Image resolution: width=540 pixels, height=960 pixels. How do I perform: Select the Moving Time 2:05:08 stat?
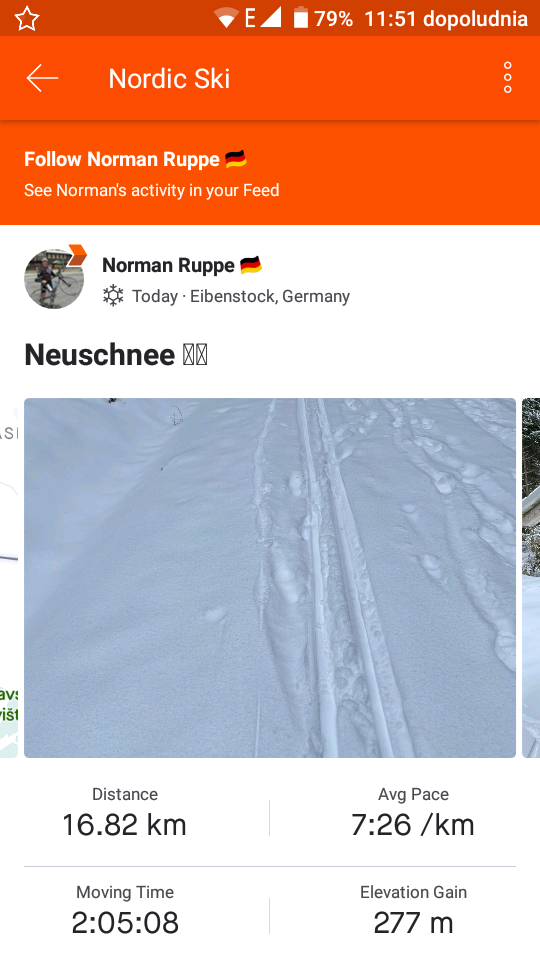click(x=125, y=911)
